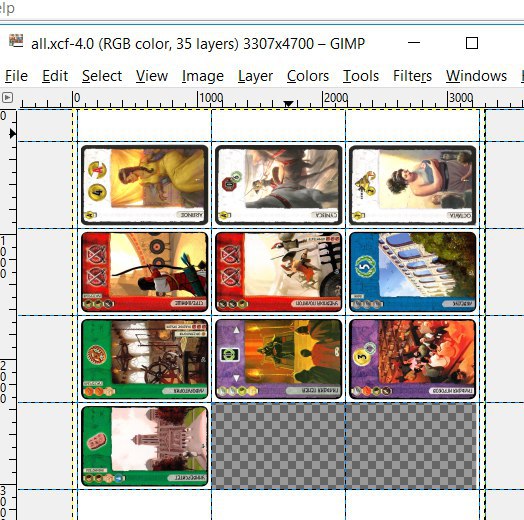Open the Image menu
The width and height of the screenshot is (524, 520).
203,76
